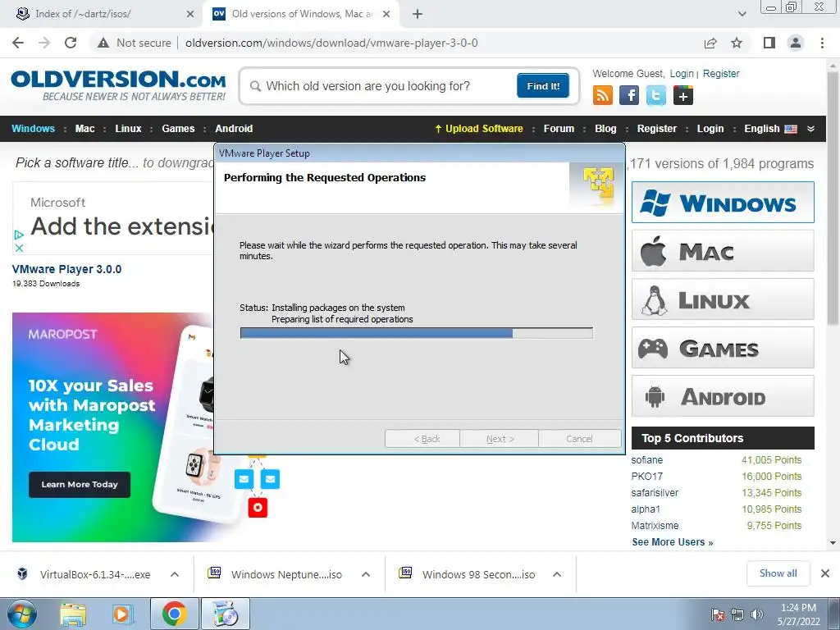Switch to Chrome in the taskbar
The image size is (840, 630).
(174, 614)
